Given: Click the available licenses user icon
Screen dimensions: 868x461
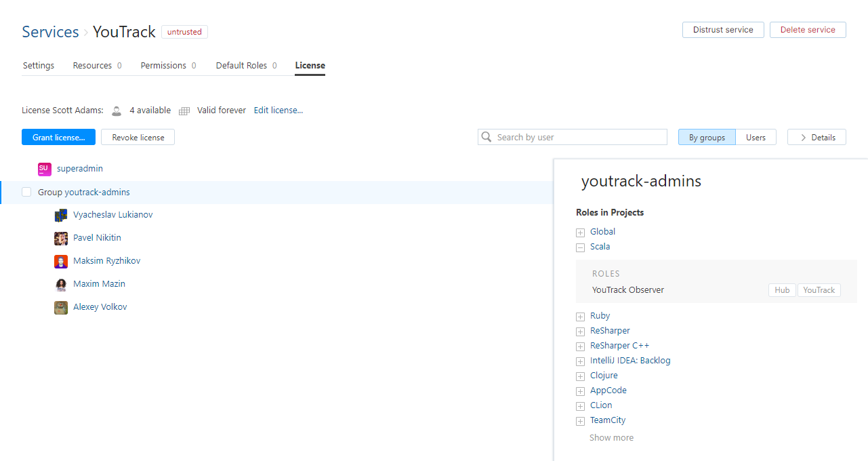Looking at the screenshot, I should [x=117, y=111].
